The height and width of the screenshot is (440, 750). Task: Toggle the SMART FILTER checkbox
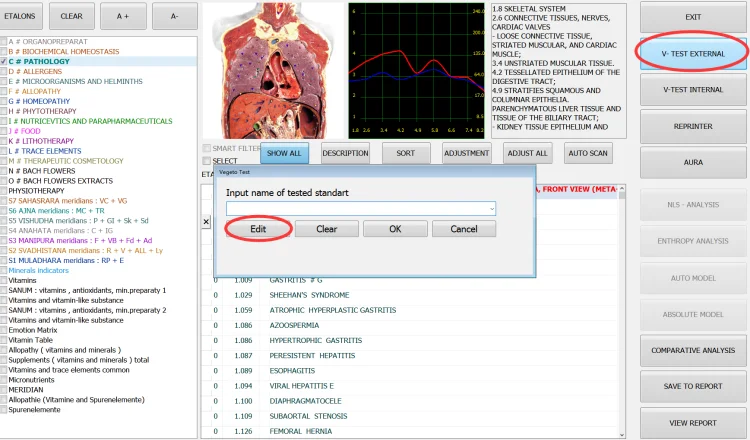(207, 148)
